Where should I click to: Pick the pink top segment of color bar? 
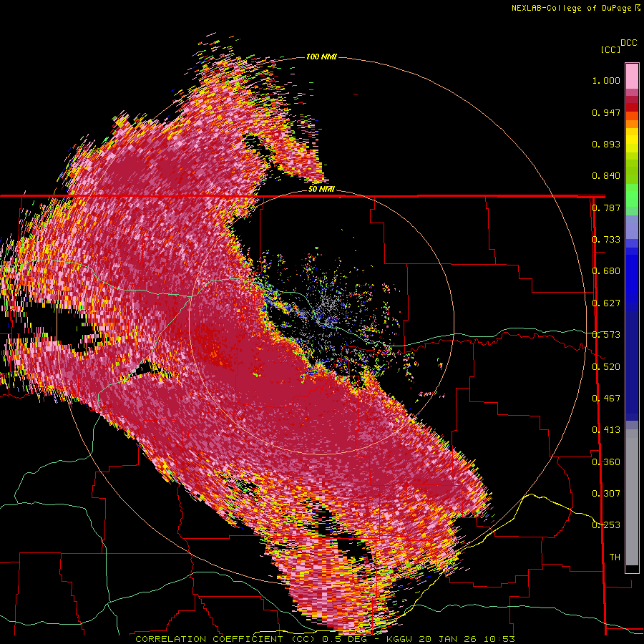pos(632,77)
